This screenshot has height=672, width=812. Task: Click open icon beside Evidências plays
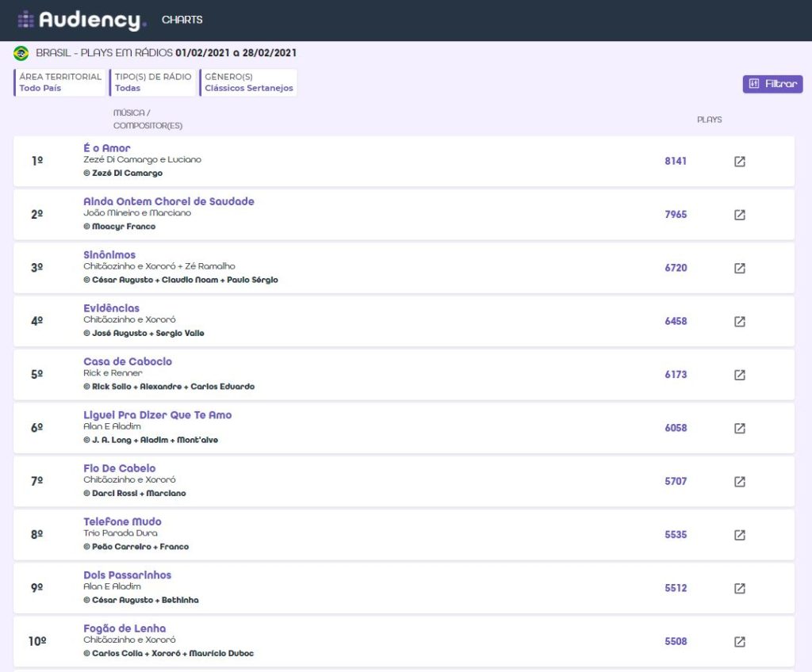(x=739, y=322)
